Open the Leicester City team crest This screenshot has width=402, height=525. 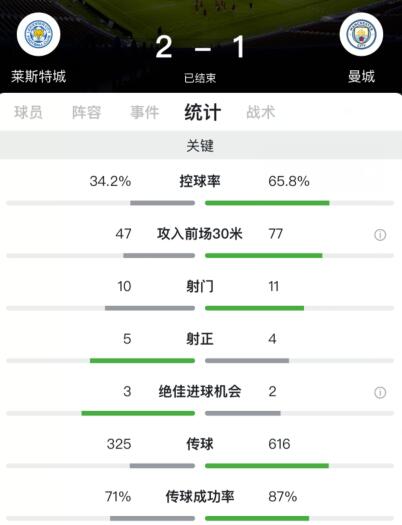38,34
